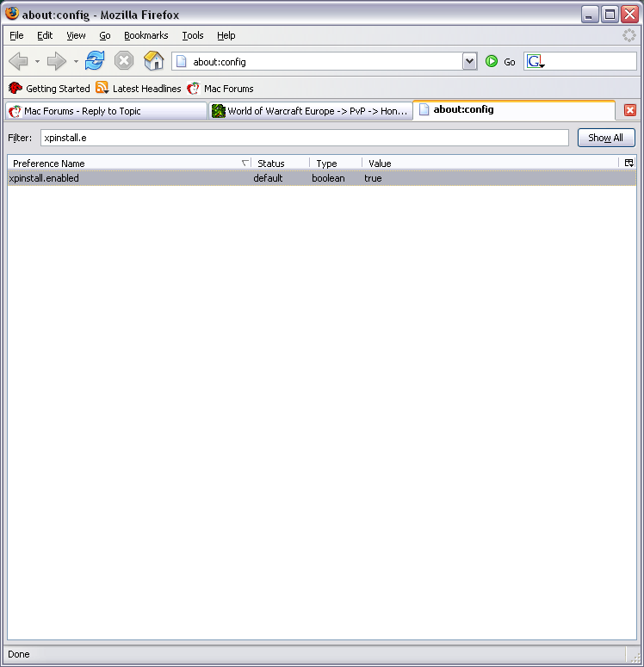This screenshot has width=644, height=667.
Task: Switch to the Mac Forums - Reply to Topic tab
Action: coord(106,111)
